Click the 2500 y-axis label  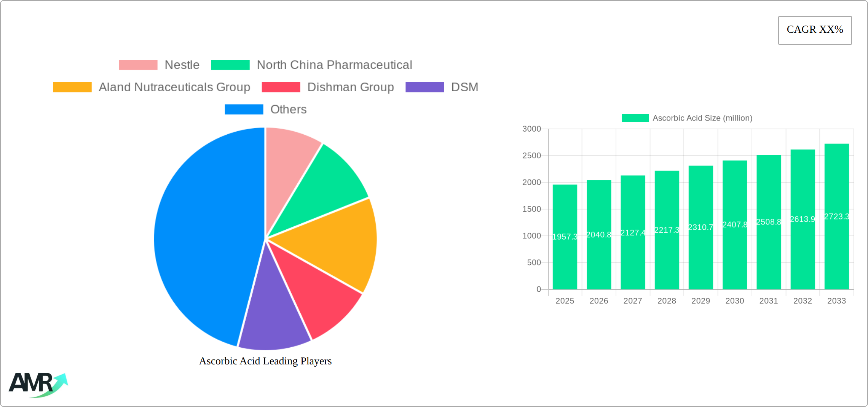pyautogui.click(x=532, y=156)
